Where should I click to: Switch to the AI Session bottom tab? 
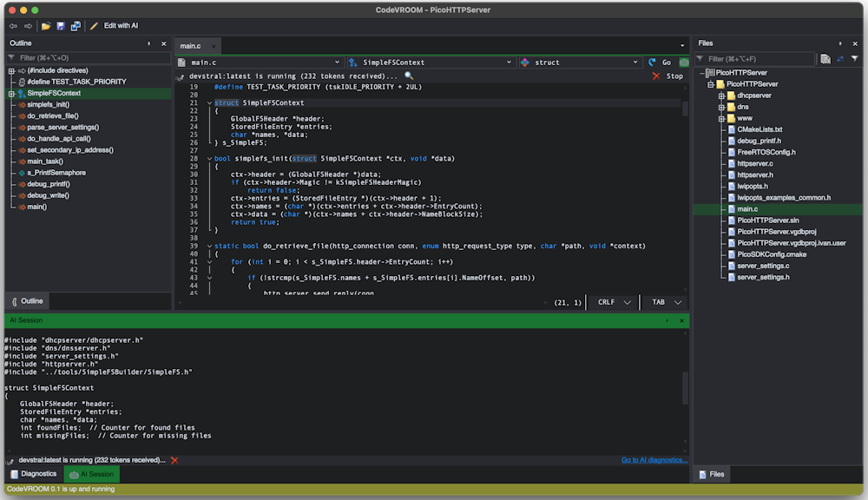click(92, 474)
